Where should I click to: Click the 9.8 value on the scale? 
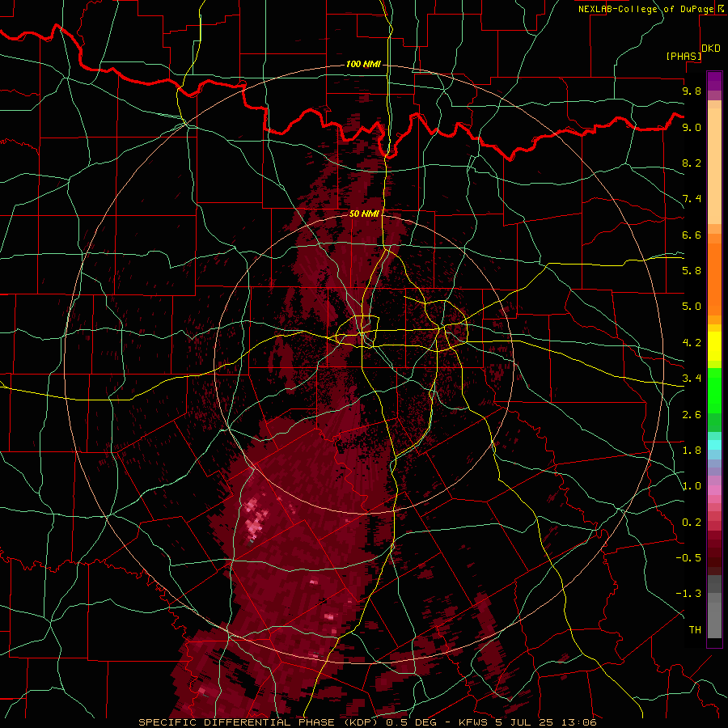coord(692,91)
